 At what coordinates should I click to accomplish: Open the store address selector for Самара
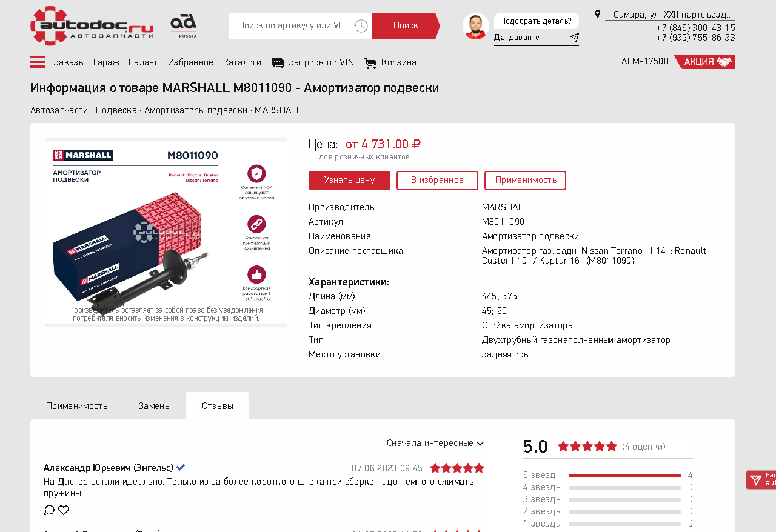pyautogui.click(x=669, y=15)
